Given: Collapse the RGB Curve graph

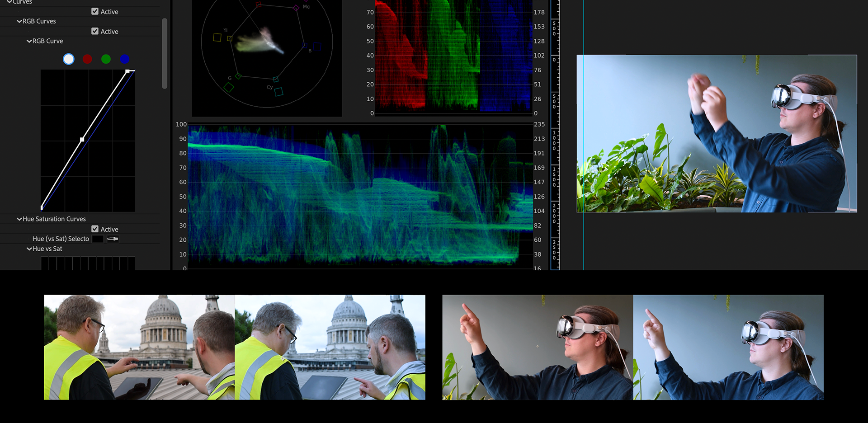Looking at the screenshot, I should click(x=29, y=41).
